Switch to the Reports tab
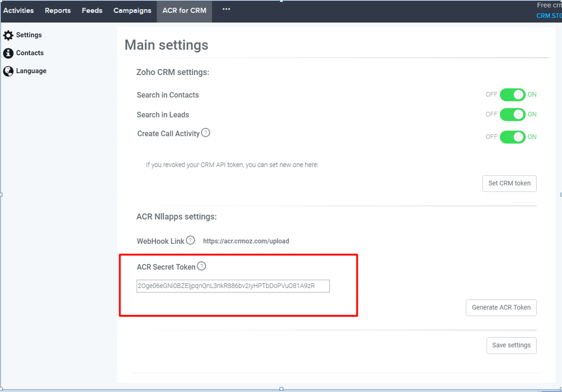 point(58,11)
